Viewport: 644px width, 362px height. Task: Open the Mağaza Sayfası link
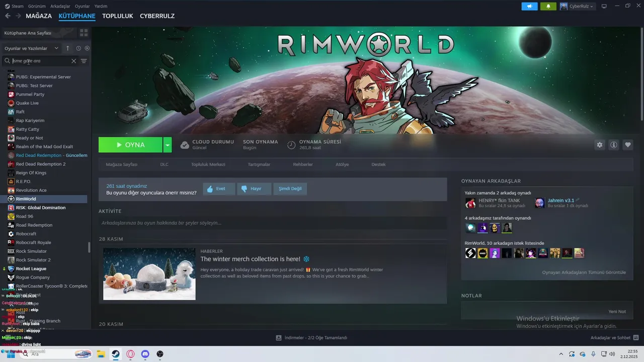point(122,164)
